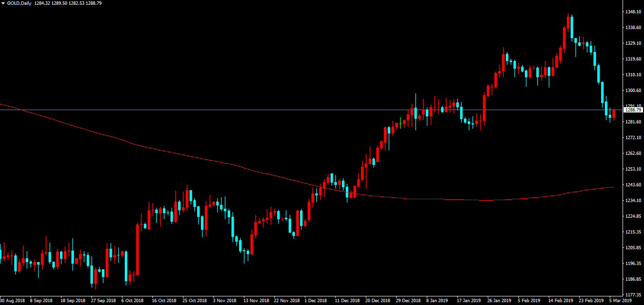
Task: Click the 1319.60 price axis label
Action: click(x=632, y=59)
